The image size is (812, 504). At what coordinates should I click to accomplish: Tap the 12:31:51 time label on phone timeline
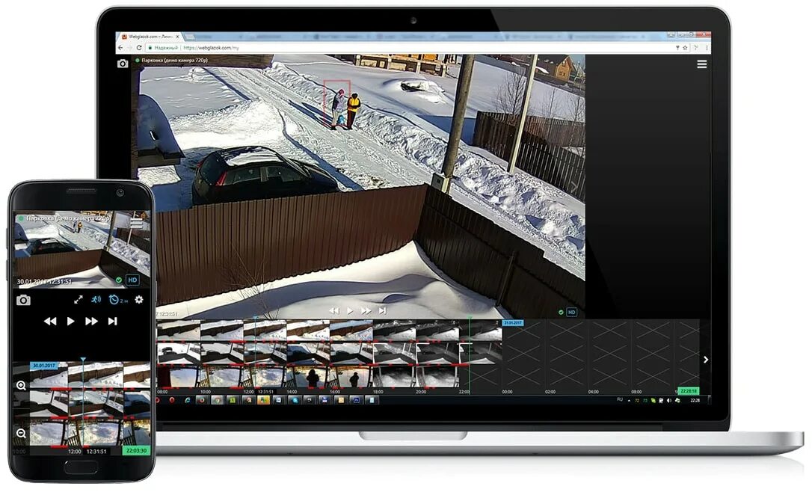[96, 452]
